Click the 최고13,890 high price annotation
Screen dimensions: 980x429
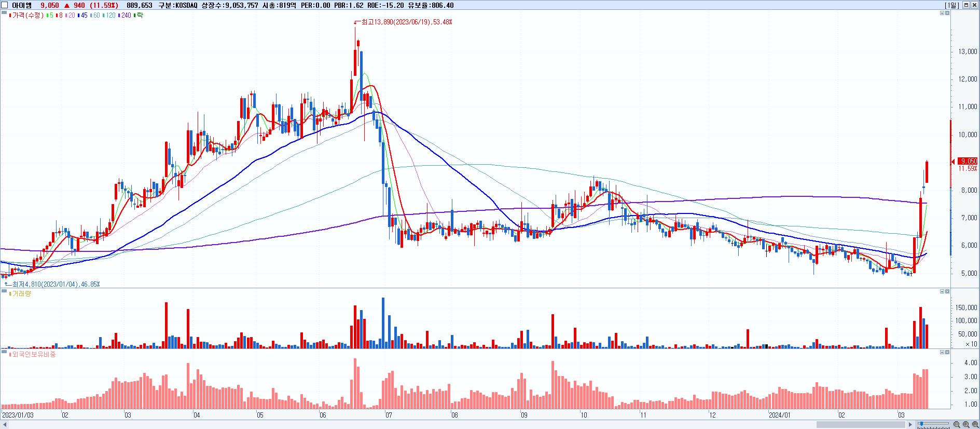[403, 22]
